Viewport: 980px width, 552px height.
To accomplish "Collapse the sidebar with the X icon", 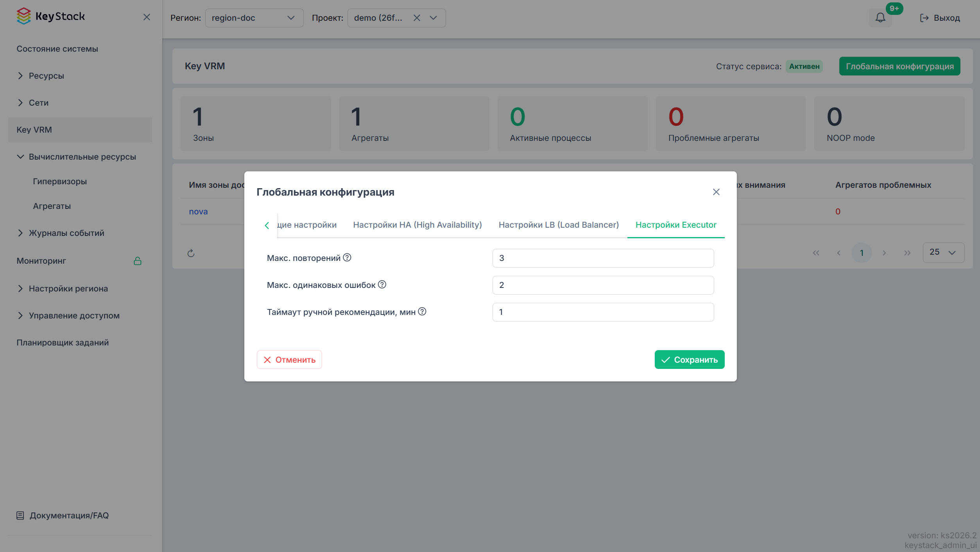I will pos(147,17).
